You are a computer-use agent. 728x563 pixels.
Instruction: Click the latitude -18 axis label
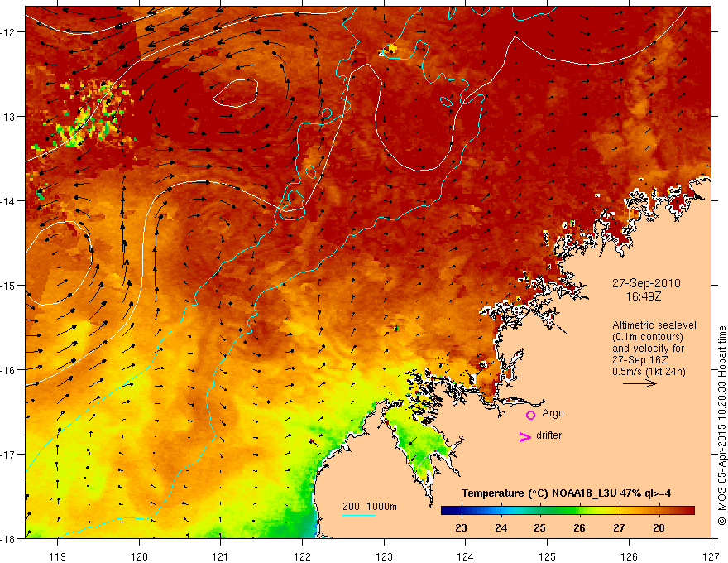pos(9,538)
